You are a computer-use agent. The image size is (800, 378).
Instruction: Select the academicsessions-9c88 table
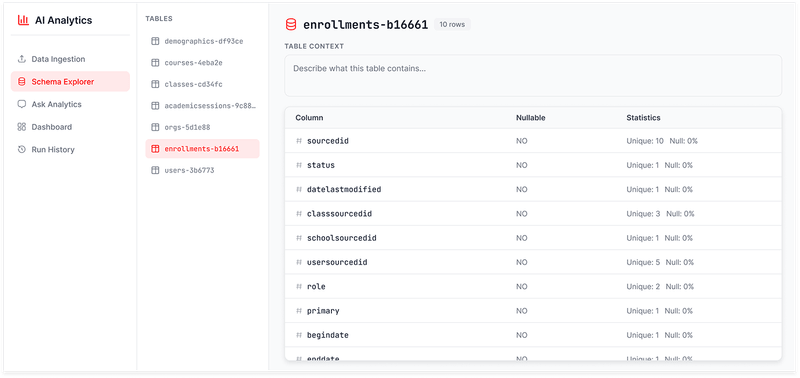point(203,106)
